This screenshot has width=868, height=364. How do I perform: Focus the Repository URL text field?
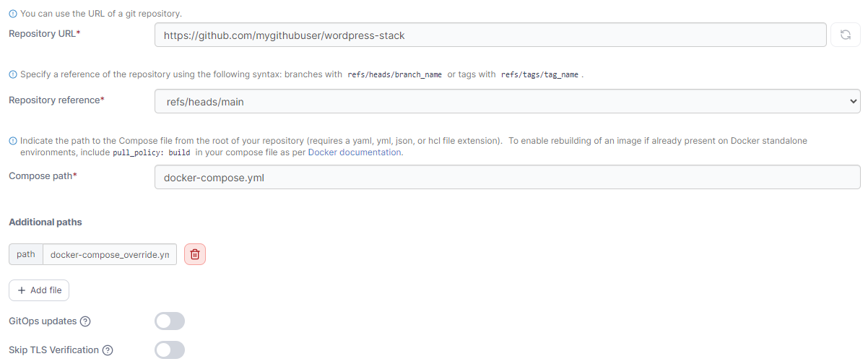490,35
